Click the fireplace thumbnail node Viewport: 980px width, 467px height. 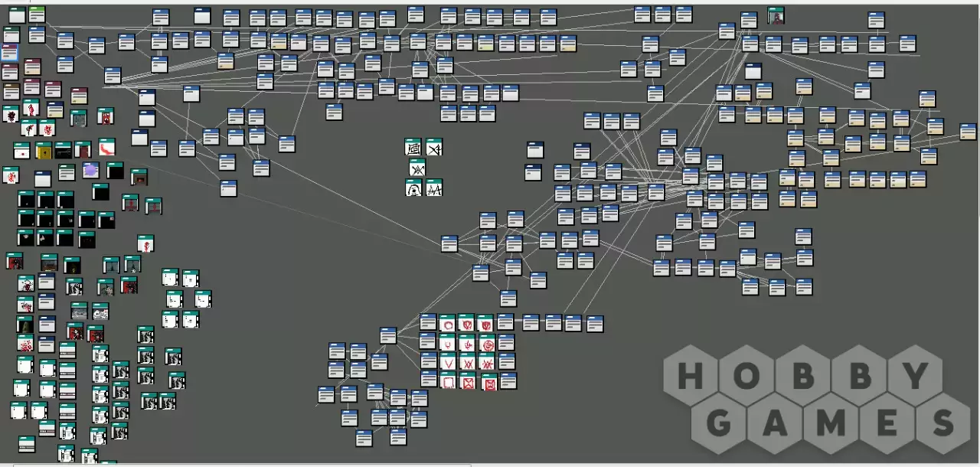coord(138,178)
